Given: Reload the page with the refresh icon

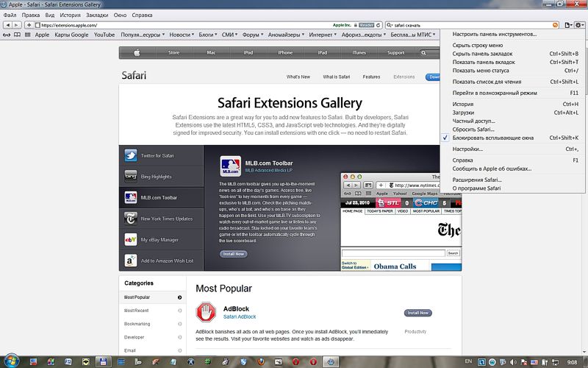Looking at the screenshot, I should pyautogui.click(x=379, y=25).
